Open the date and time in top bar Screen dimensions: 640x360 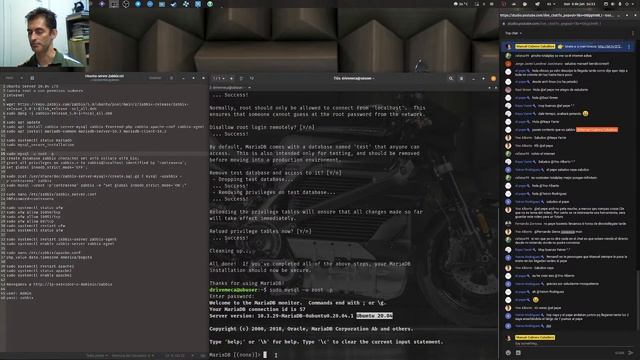pos(579,4)
